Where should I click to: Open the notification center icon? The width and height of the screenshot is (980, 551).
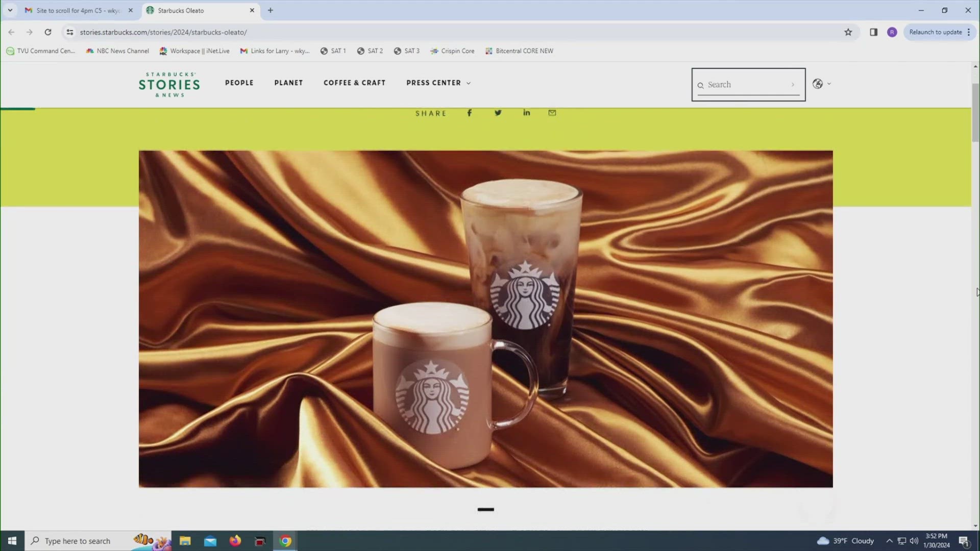(x=964, y=541)
